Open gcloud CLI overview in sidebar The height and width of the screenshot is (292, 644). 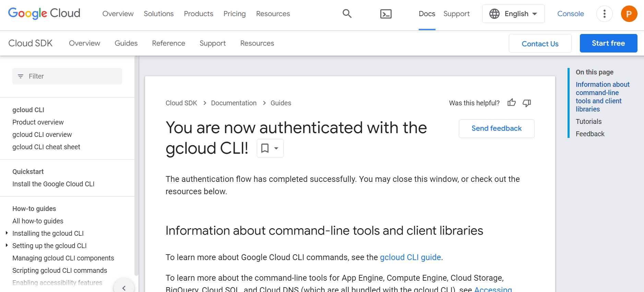click(42, 135)
